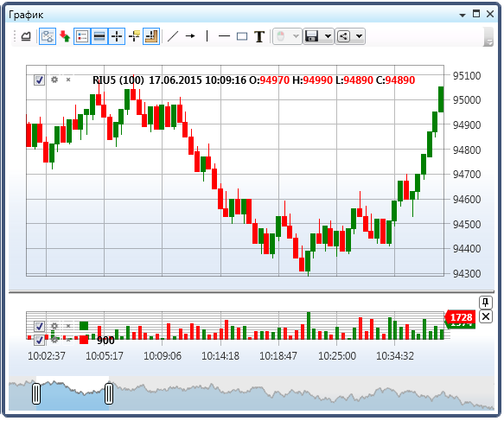Remove RIU5 series with small x
Viewport: 504px width, 421px height.
point(68,80)
